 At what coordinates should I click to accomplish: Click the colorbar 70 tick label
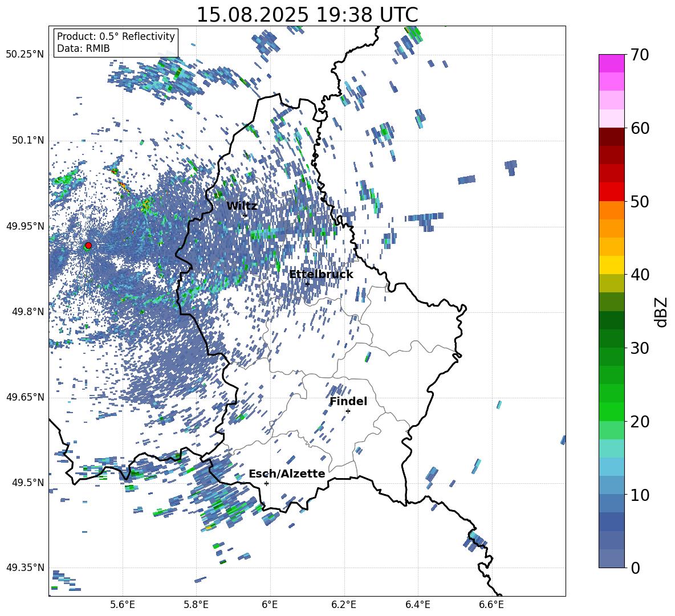pos(640,55)
